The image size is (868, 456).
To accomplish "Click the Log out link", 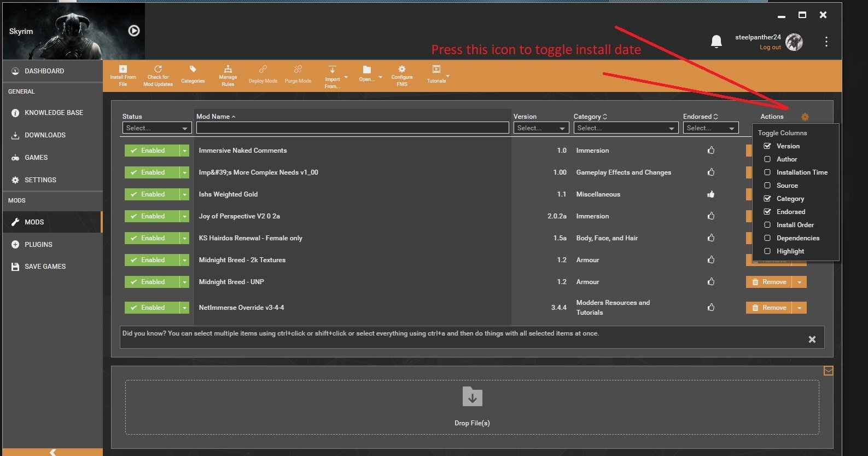I will coord(770,47).
